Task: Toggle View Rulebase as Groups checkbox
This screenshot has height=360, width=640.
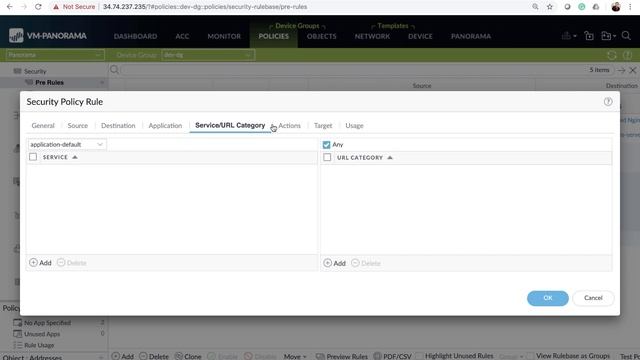Action: [530, 356]
